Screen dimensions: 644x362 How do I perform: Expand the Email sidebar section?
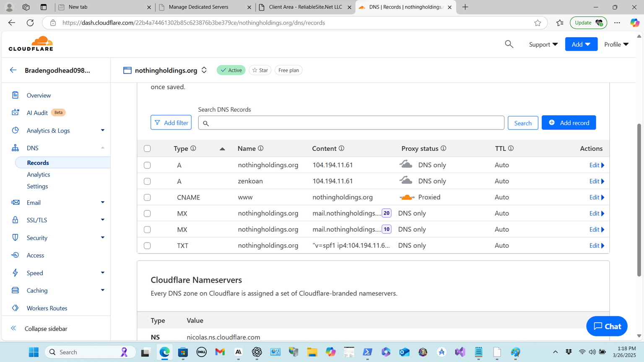pyautogui.click(x=102, y=202)
